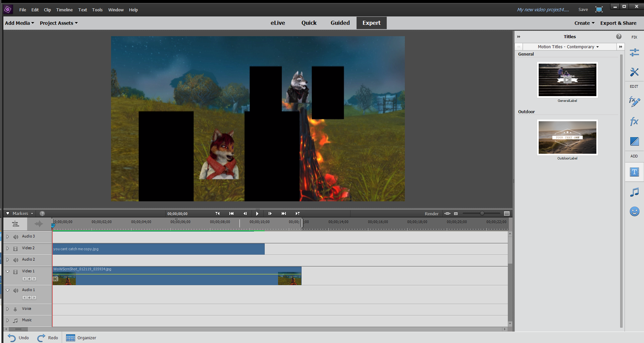The image size is (644, 343).
Task: Click the Save button
Action: pos(583,10)
